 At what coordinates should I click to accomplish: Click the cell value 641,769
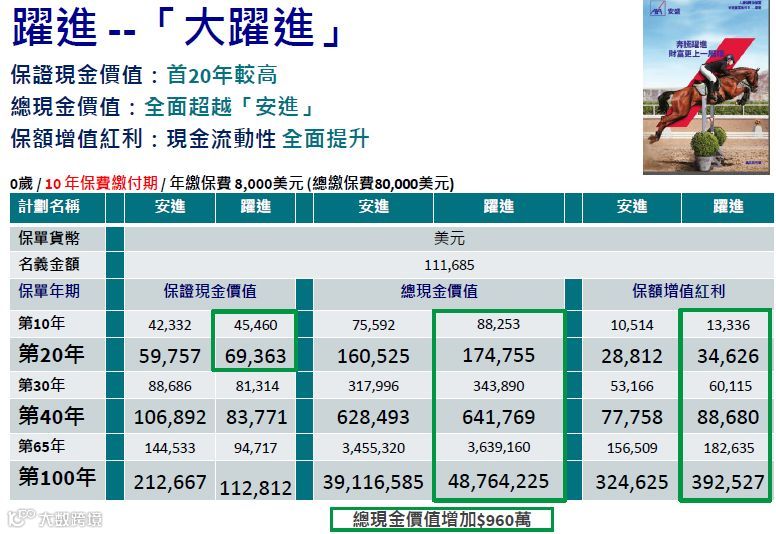pyautogui.click(x=499, y=417)
